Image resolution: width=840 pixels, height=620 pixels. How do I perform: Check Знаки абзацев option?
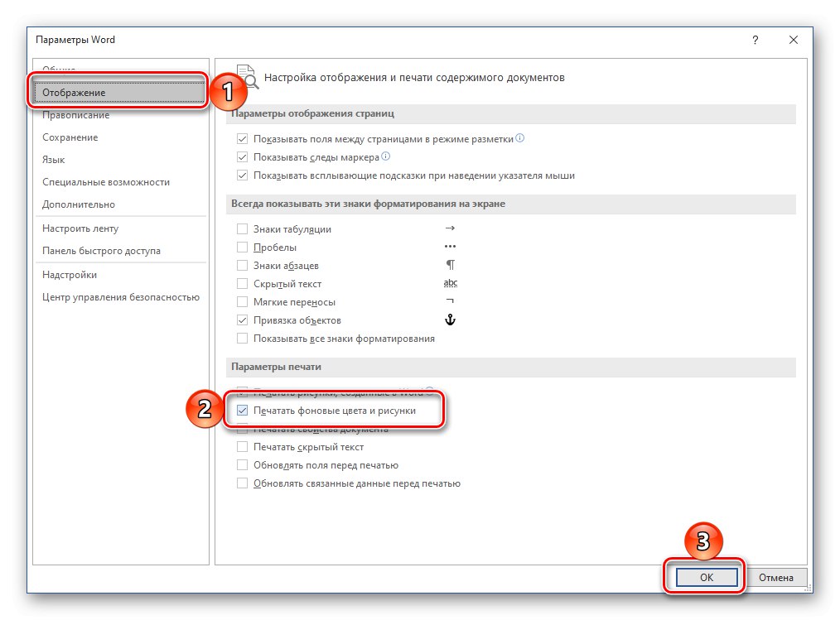pos(242,266)
